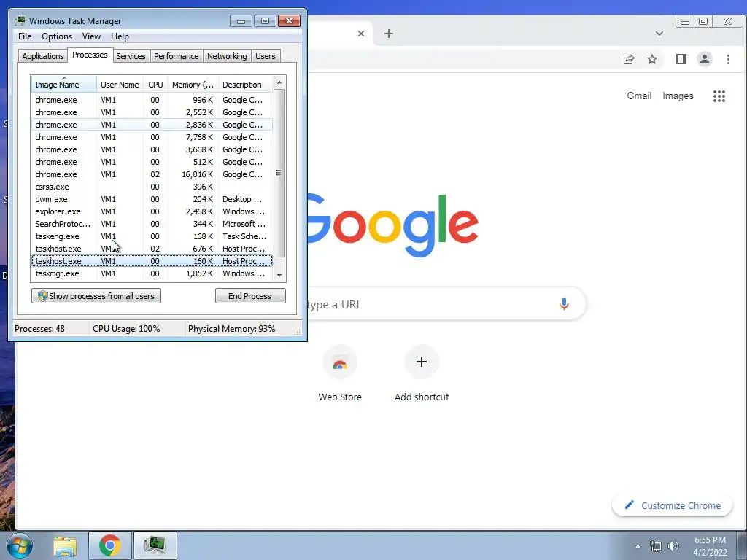
Task: Minimize the Task Manager window
Action: [241, 21]
